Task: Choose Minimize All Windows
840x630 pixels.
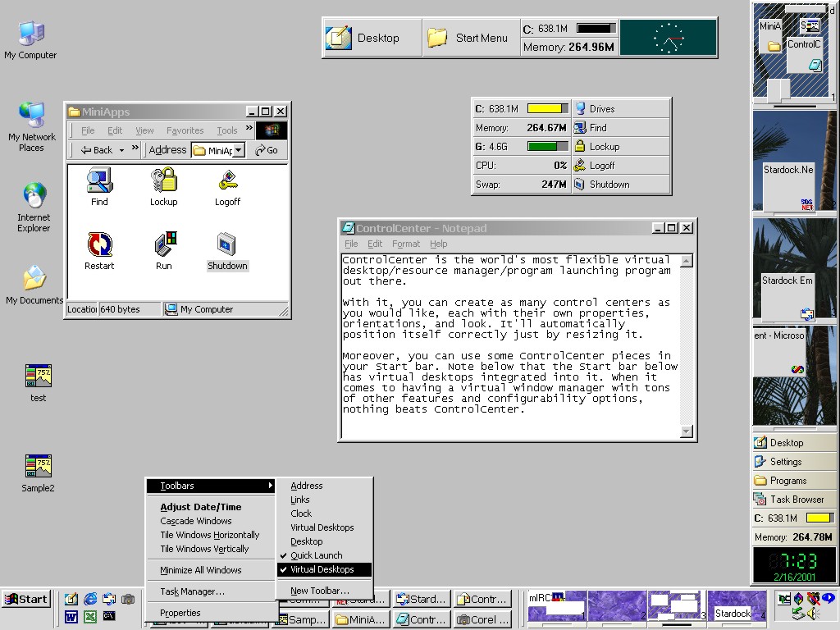Action: coord(211,570)
